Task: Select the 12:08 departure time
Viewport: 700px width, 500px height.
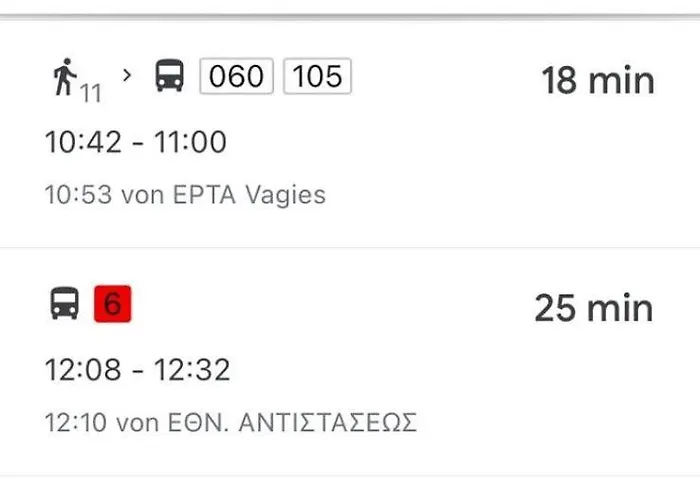Action: (x=85, y=371)
